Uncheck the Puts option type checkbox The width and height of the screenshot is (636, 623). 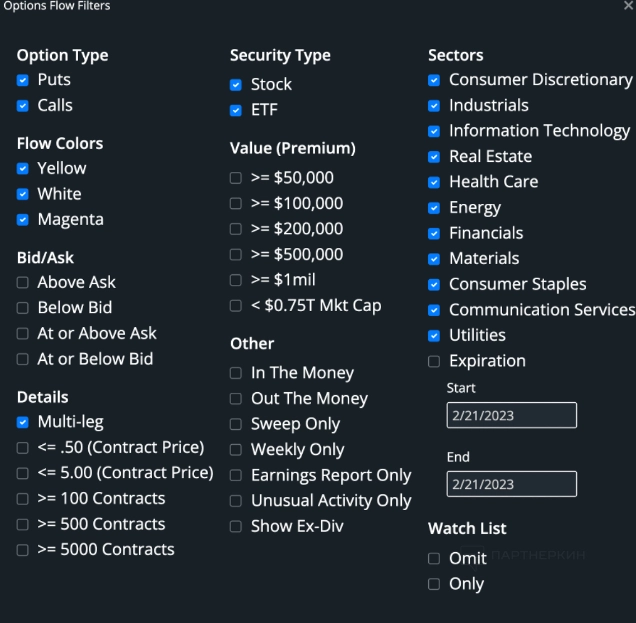(23, 80)
